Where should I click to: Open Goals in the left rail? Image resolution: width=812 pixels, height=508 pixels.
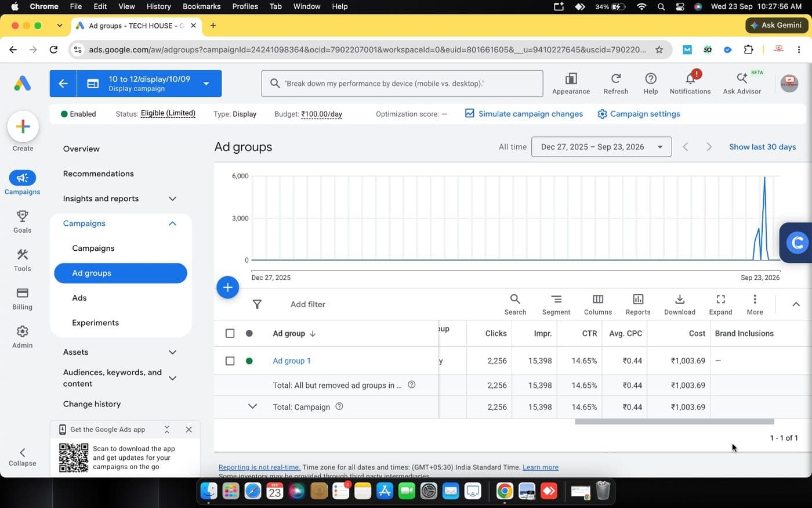23,222
